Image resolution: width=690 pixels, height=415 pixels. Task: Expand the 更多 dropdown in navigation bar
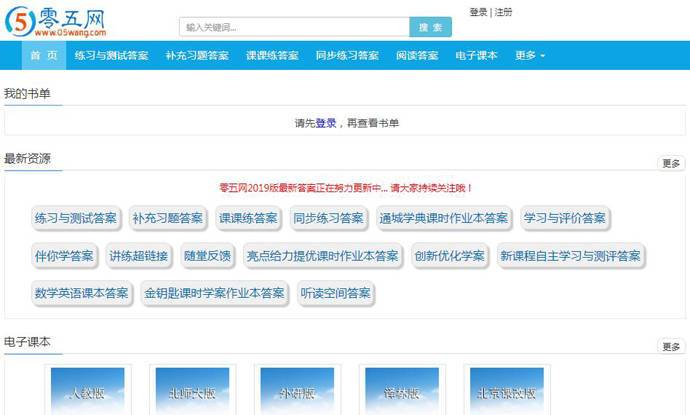click(x=530, y=56)
